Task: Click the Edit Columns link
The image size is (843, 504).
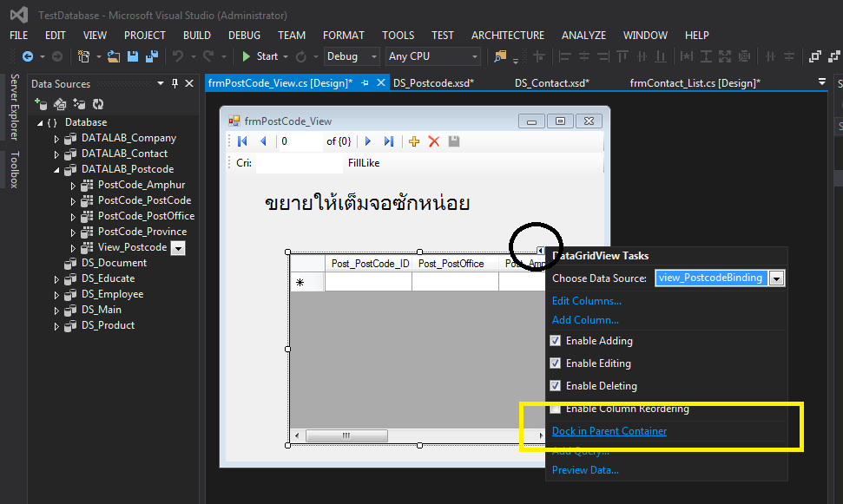Action: (x=587, y=301)
